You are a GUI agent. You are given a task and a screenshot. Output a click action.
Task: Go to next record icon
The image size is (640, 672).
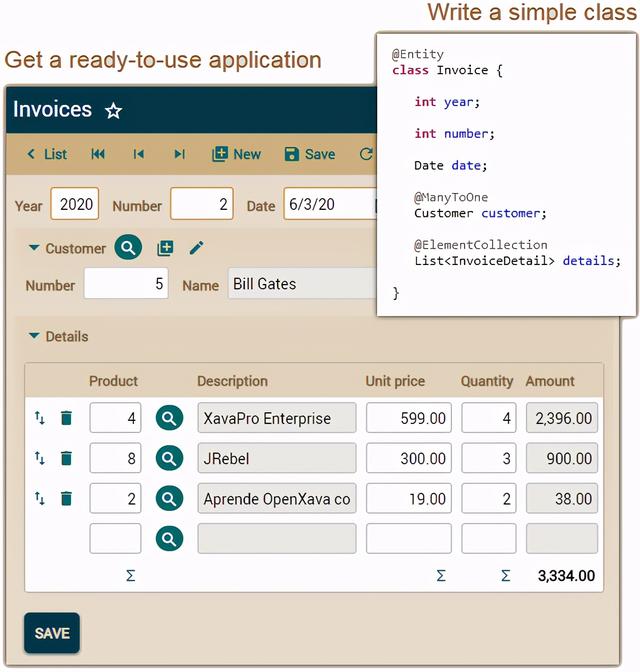(x=180, y=154)
